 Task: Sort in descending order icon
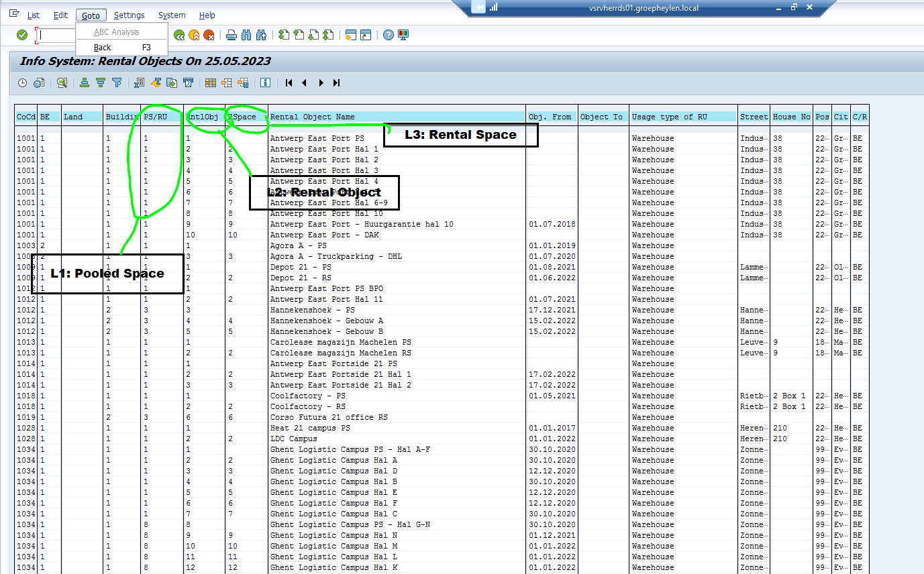(101, 82)
